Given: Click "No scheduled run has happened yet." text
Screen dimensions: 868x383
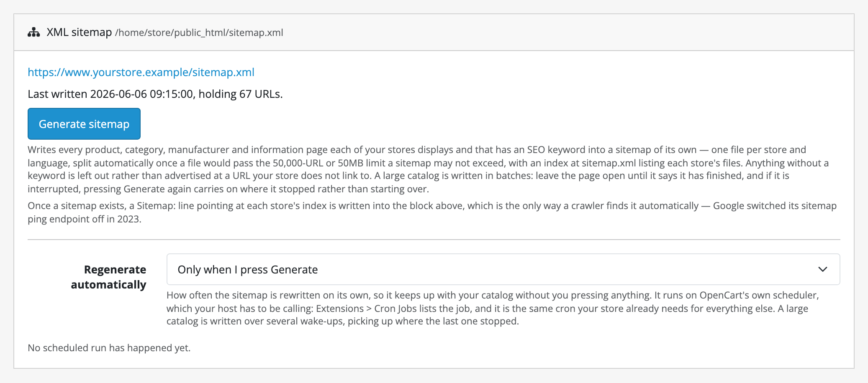Looking at the screenshot, I should click(x=109, y=348).
